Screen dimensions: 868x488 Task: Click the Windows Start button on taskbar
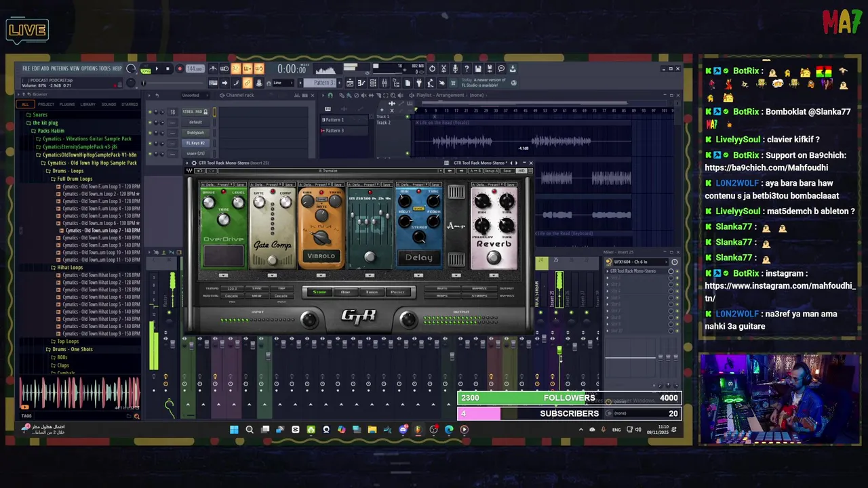click(234, 429)
